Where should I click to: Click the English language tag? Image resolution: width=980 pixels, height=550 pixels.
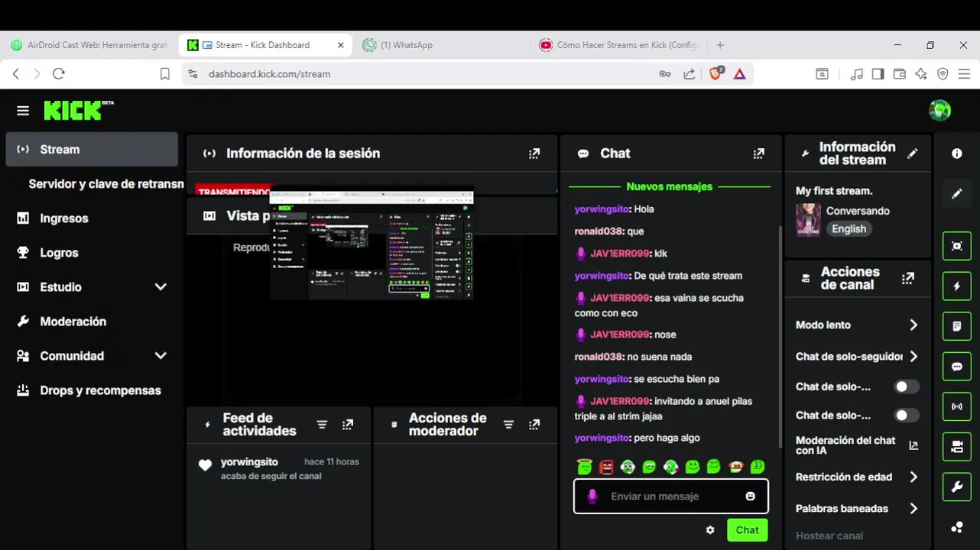pos(849,229)
